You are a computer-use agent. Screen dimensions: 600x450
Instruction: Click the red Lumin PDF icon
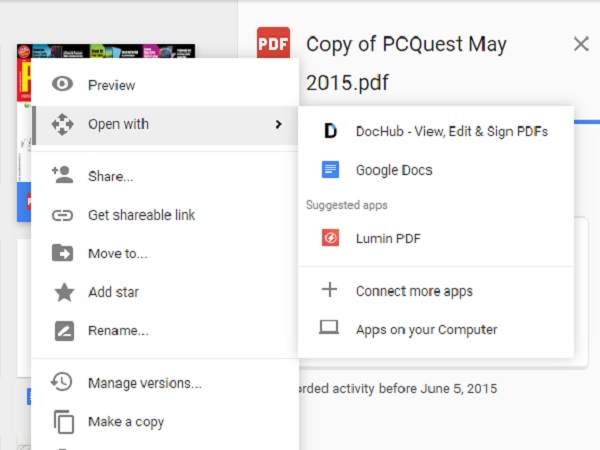tap(330, 238)
